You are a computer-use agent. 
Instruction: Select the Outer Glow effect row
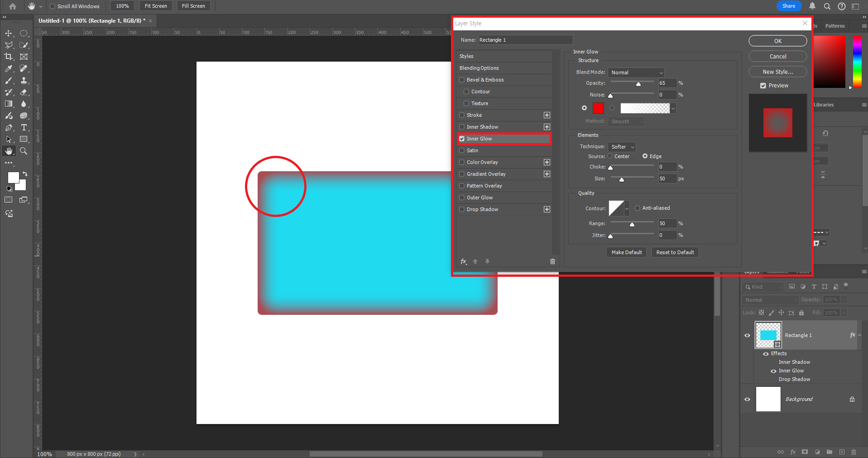pos(504,198)
